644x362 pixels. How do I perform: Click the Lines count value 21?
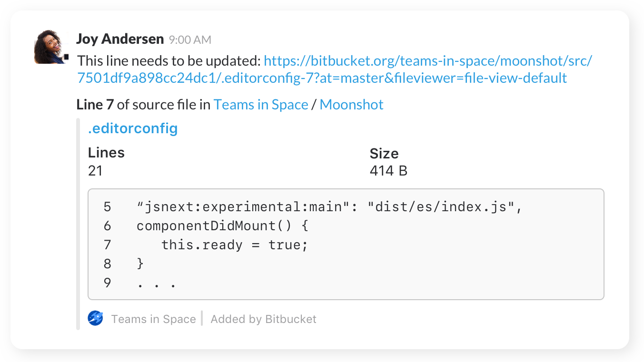(x=95, y=170)
